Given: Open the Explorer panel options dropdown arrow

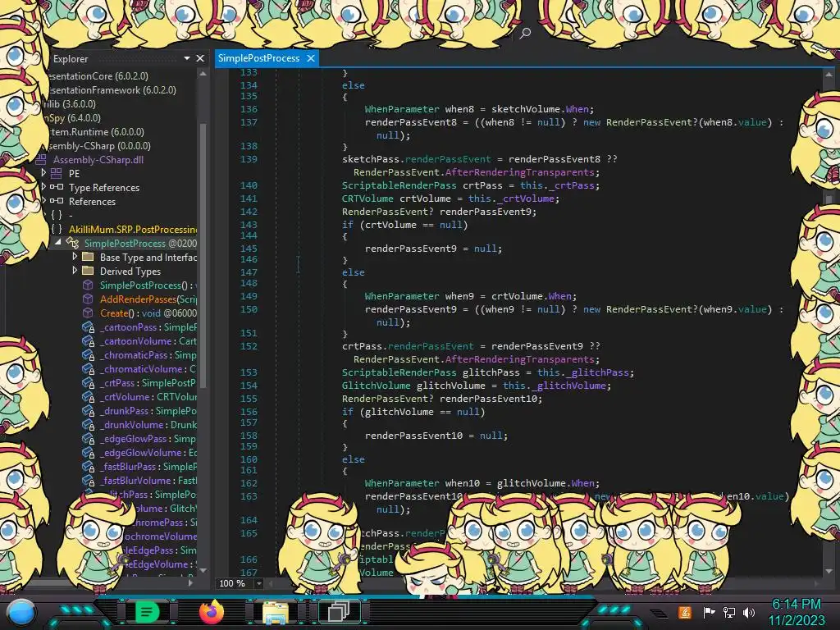Looking at the screenshot, I should click(x=187, y=58).
